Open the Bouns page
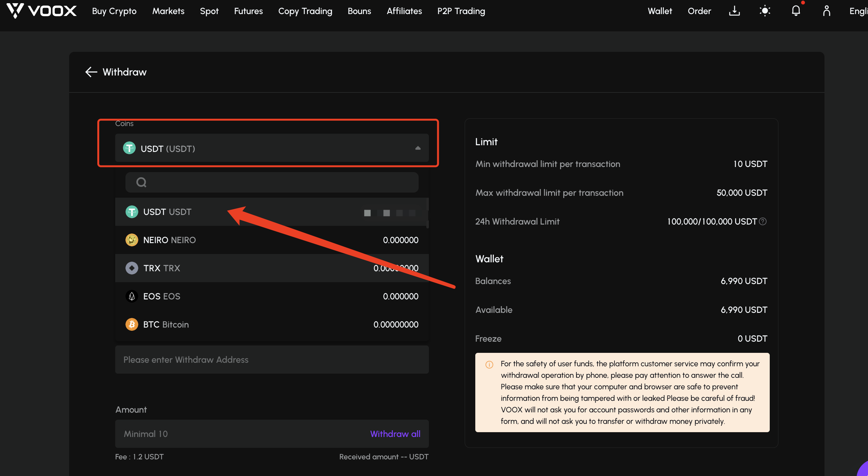Viewport: 868px width, 476px height. pos(359,11)
